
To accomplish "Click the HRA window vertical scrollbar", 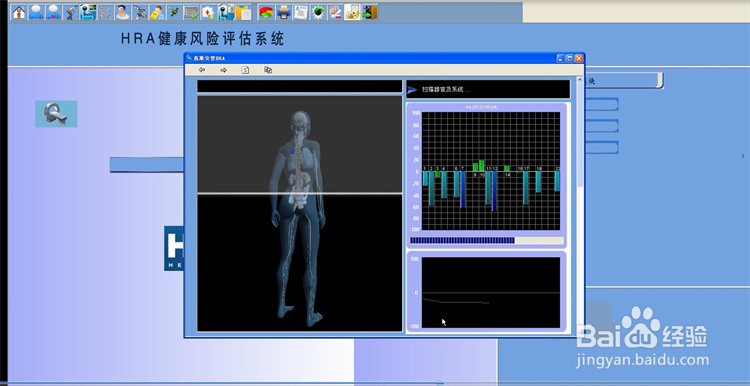I will (x=580, y=205).
